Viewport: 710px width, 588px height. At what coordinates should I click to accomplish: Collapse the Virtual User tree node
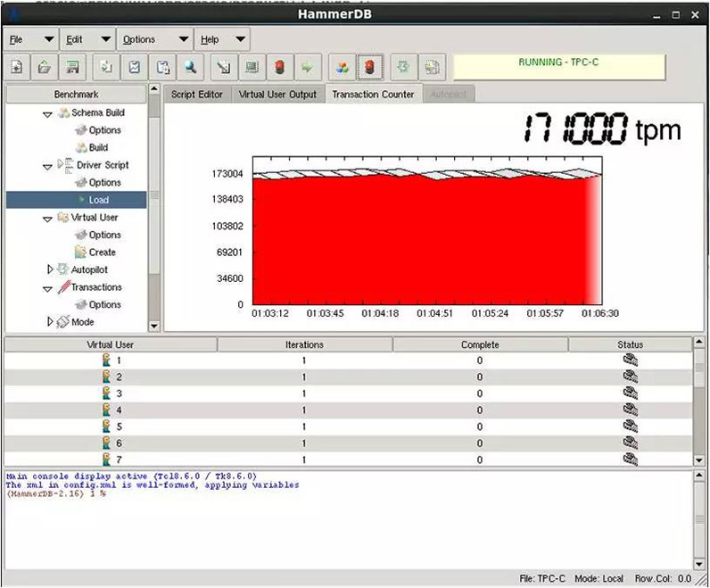point(47,219)
